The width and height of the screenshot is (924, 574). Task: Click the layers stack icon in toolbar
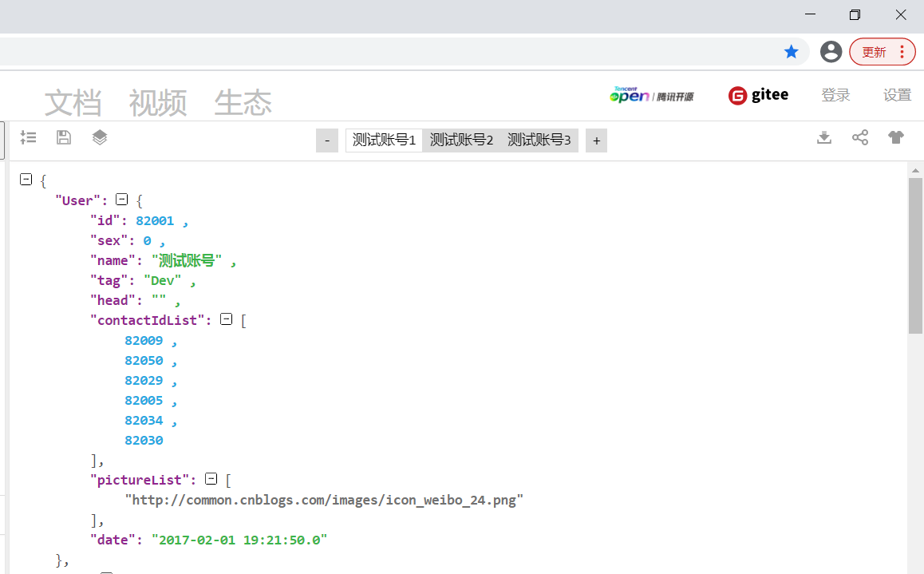99,137
